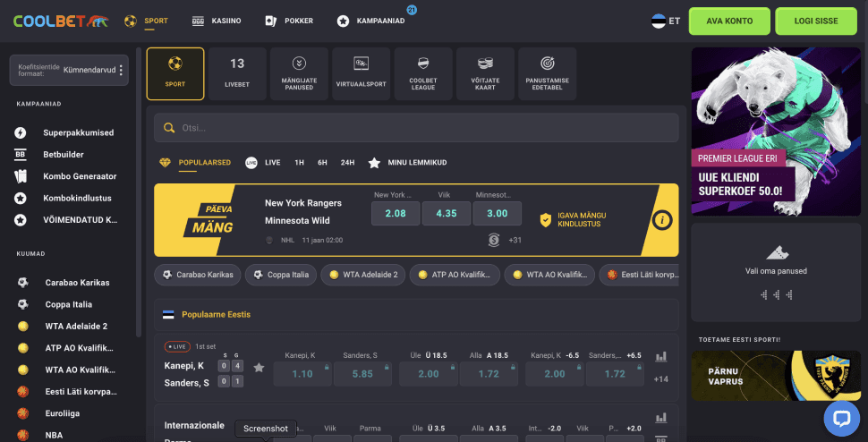Image resolution: width=868 pixels, height=442 pixels.
Task: Select the 24H time filter
Action: (x=347, y=163)
